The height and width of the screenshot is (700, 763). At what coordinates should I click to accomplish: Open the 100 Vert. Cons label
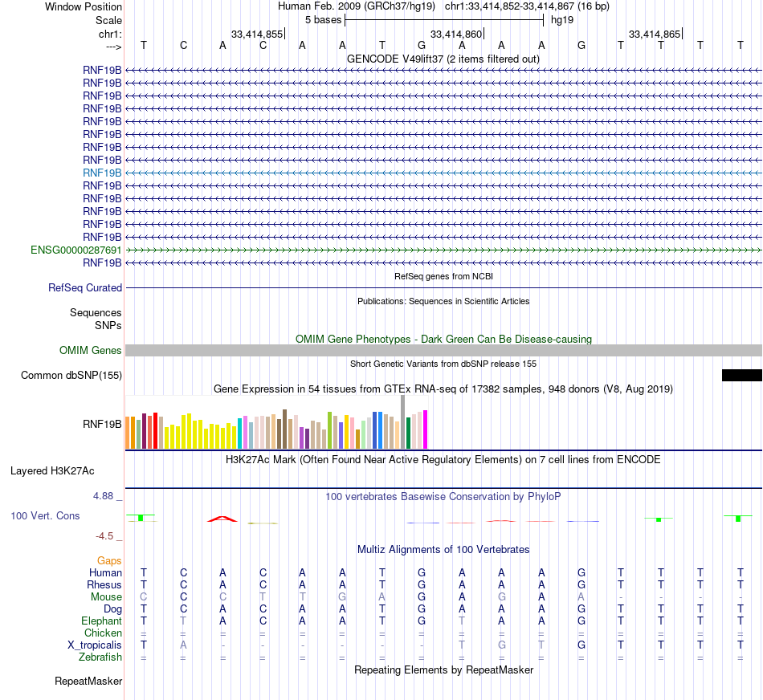(45, 515)
